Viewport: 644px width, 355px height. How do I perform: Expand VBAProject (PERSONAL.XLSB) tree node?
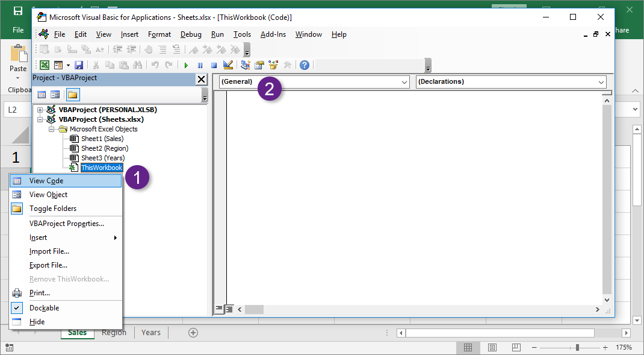tap(40, 110)
